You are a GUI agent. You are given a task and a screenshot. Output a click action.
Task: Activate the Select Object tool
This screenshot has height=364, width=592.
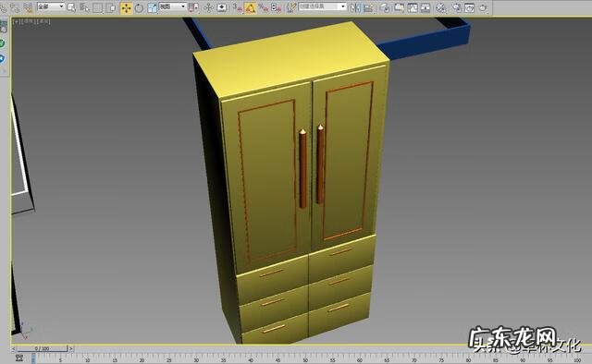tap(71, 7)
